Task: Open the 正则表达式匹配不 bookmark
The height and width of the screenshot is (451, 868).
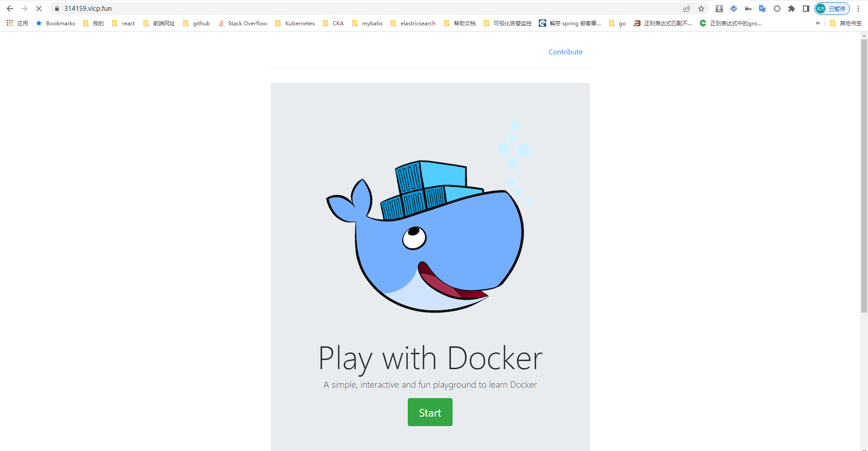Action: point(663,23)
